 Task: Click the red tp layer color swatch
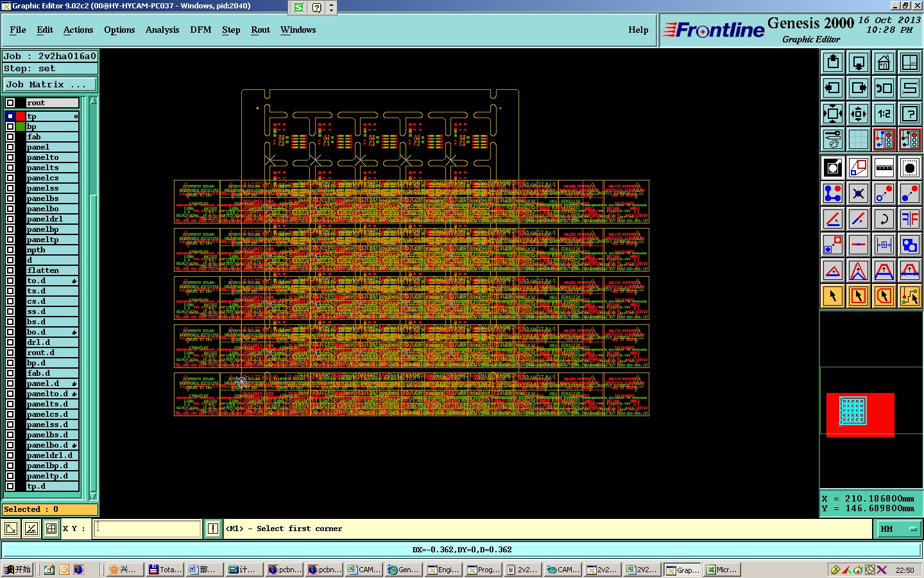click(21, 116)
